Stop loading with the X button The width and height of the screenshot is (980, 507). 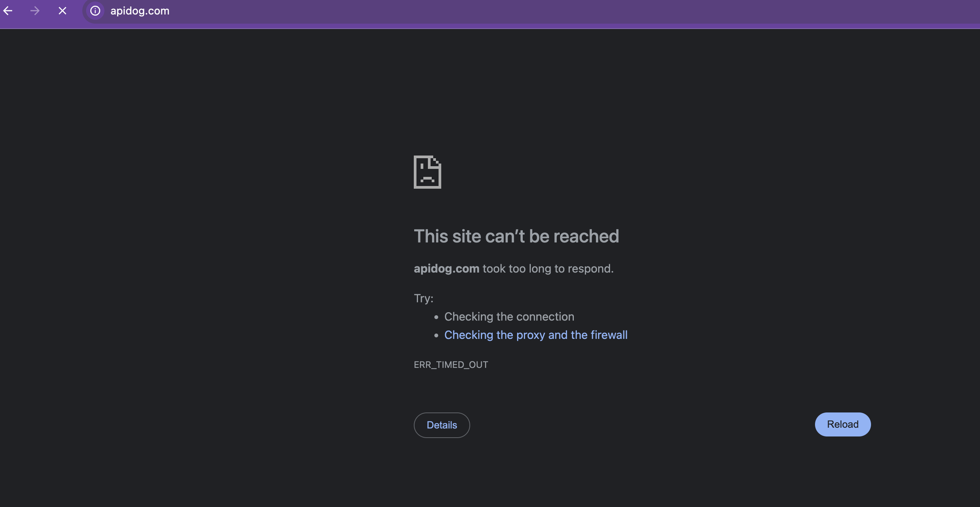click(62, 11)
